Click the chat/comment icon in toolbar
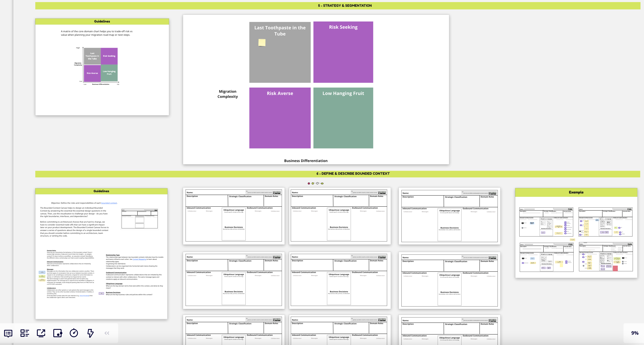Image resolution: width=644 pixels, height=345 pixels. (x=8, y=333)
